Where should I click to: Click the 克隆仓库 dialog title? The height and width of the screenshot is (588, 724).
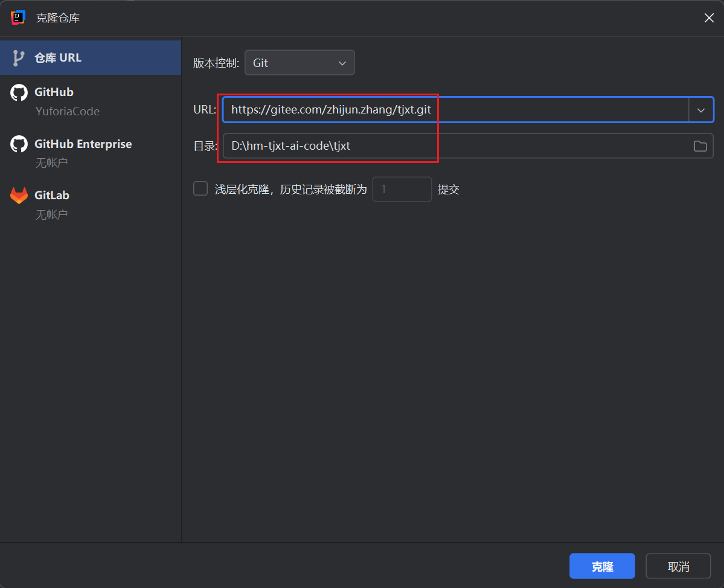tap(58, 18)
